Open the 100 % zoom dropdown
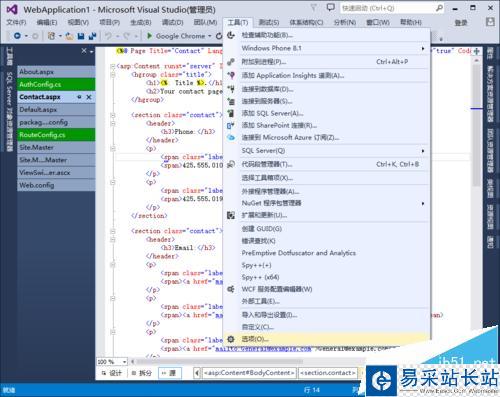Screen dimensions: 500x397 click(124, 362)
